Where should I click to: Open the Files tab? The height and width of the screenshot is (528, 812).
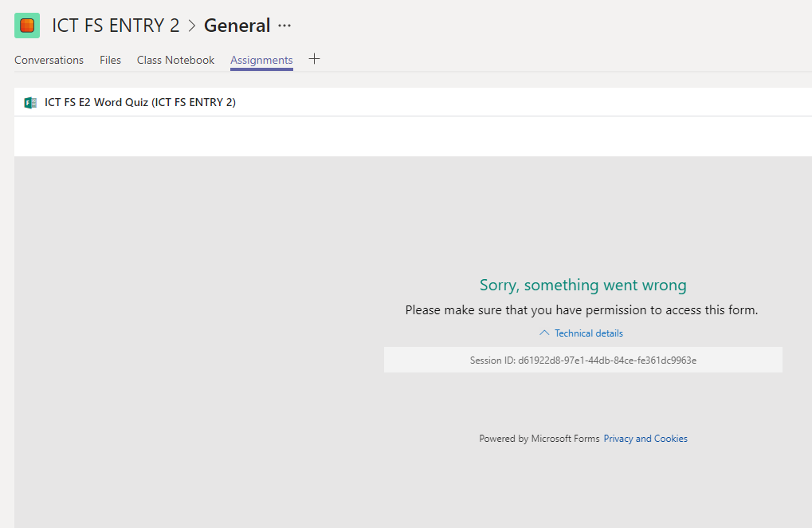pyautogui.click(x=110, y=60)
